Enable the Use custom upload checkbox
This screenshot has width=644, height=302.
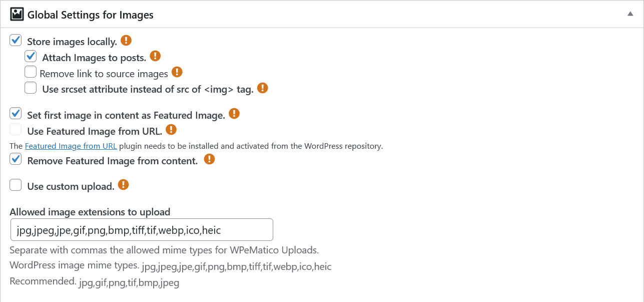[16, 185]
